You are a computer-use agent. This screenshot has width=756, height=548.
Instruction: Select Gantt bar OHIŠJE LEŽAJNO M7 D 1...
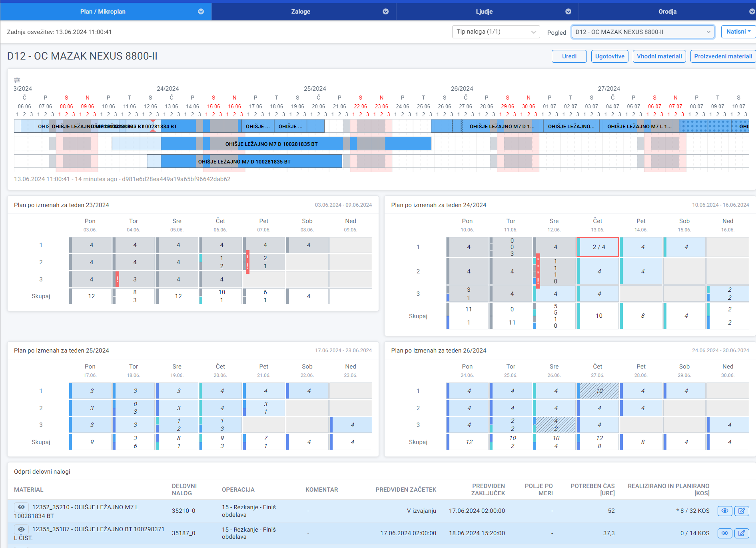coord(502,126)
